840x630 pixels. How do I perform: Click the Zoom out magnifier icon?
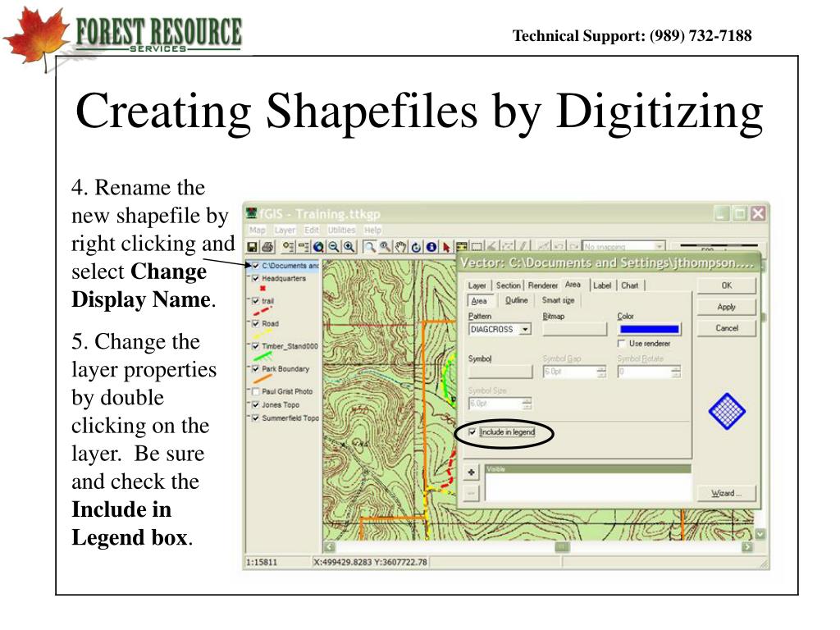click(334, 247)
